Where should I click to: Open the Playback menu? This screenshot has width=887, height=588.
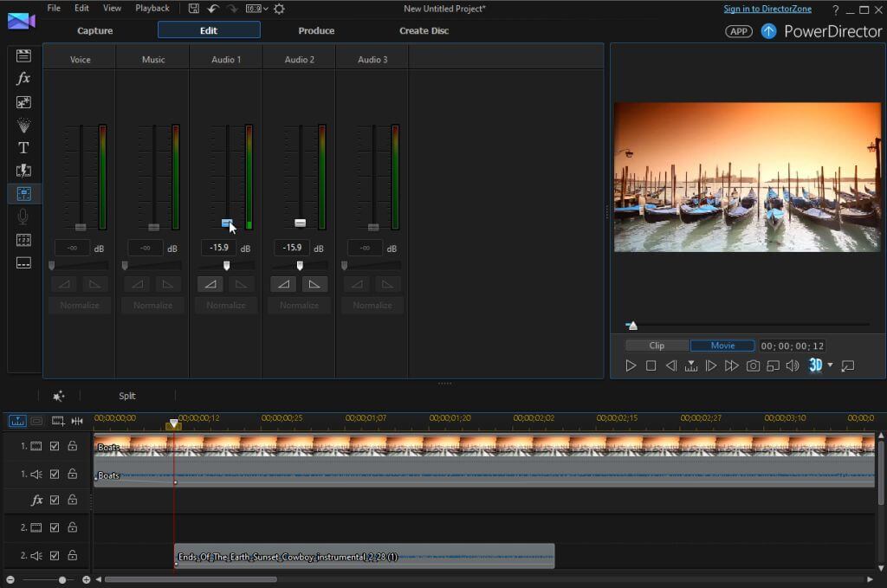click(152, 8)
